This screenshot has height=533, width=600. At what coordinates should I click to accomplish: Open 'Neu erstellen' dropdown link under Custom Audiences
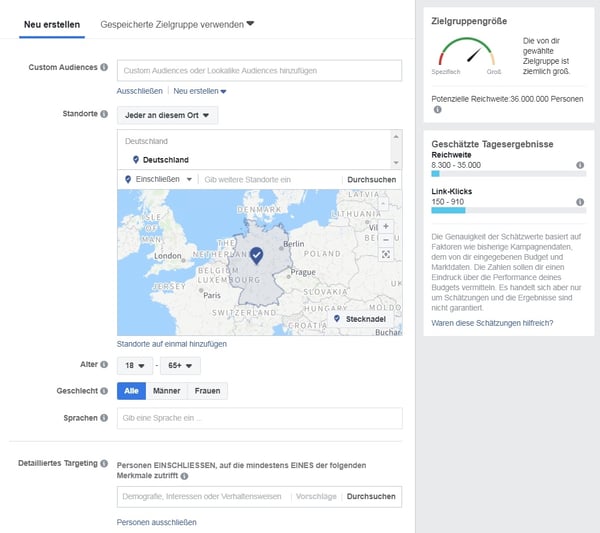(x=200, y=91)
